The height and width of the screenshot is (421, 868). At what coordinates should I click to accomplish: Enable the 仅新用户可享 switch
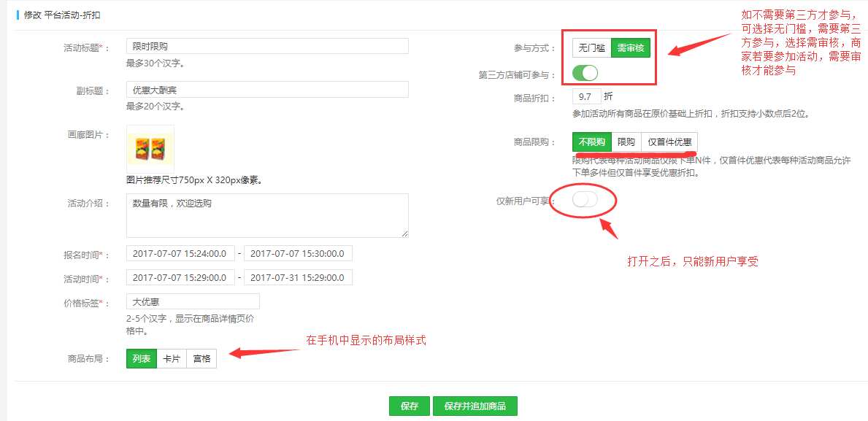pyautogui.click(x=585, y=200)
